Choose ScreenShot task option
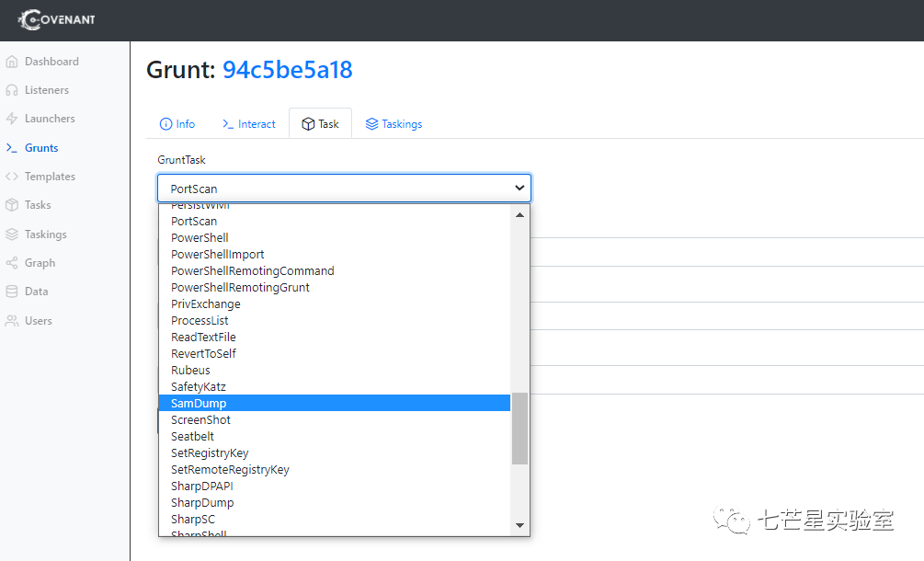 click(x=334, y=420)
